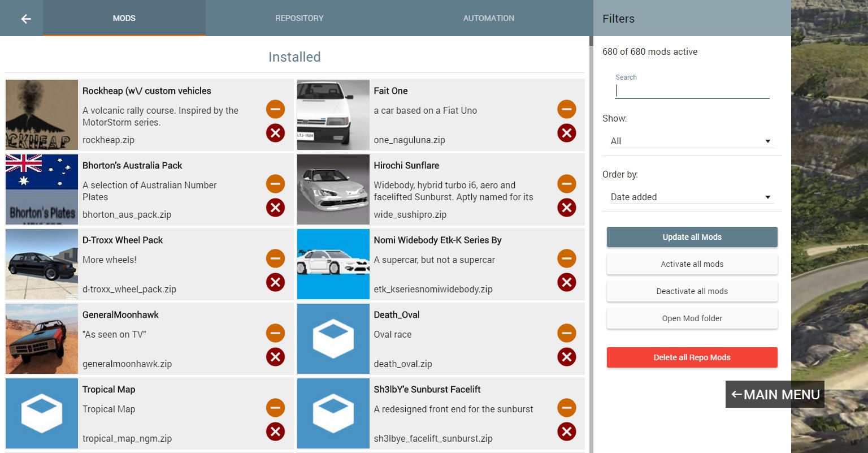Delete the D-Troxx Wheel Pack mod
The image size is (868, 453).
(275, 282)
